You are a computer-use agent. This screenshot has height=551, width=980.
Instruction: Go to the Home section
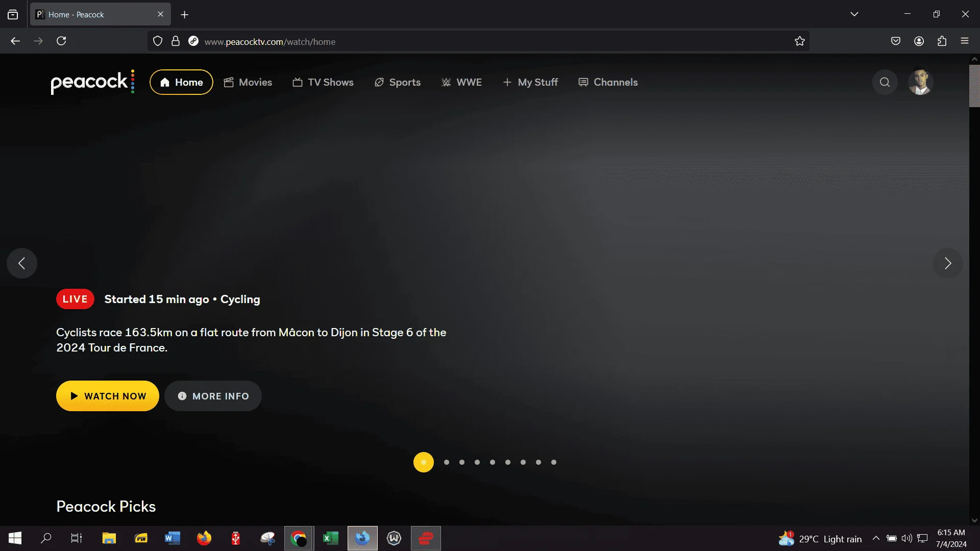[x=181, y=82]
